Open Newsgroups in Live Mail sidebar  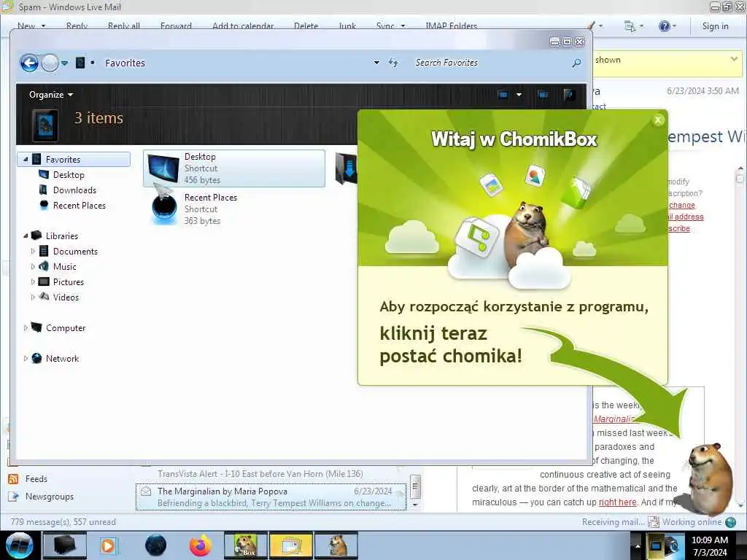pos(50,496)
